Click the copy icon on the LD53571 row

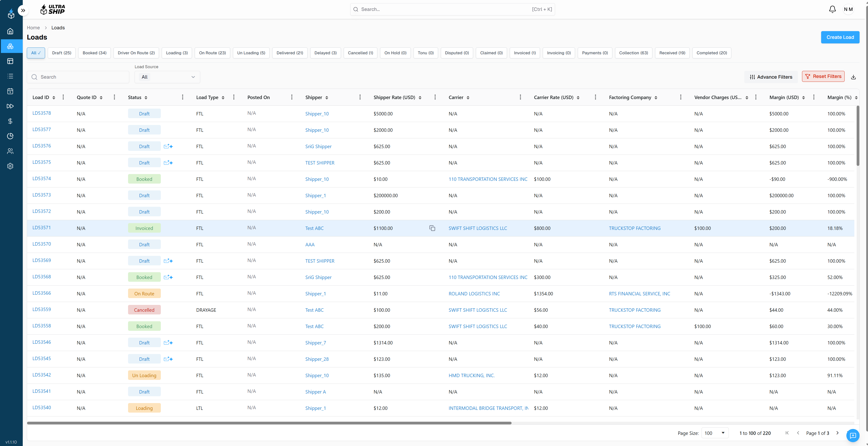click(x=432, y=228)
